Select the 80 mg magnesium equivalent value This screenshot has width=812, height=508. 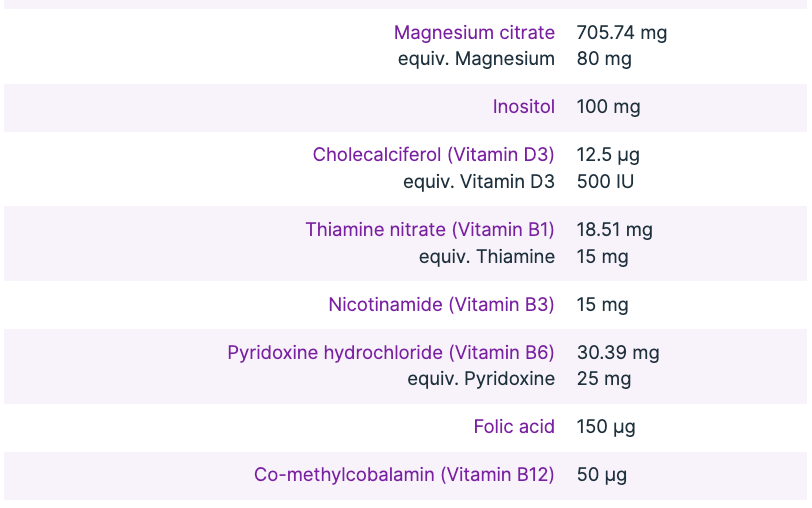(604, 59)
